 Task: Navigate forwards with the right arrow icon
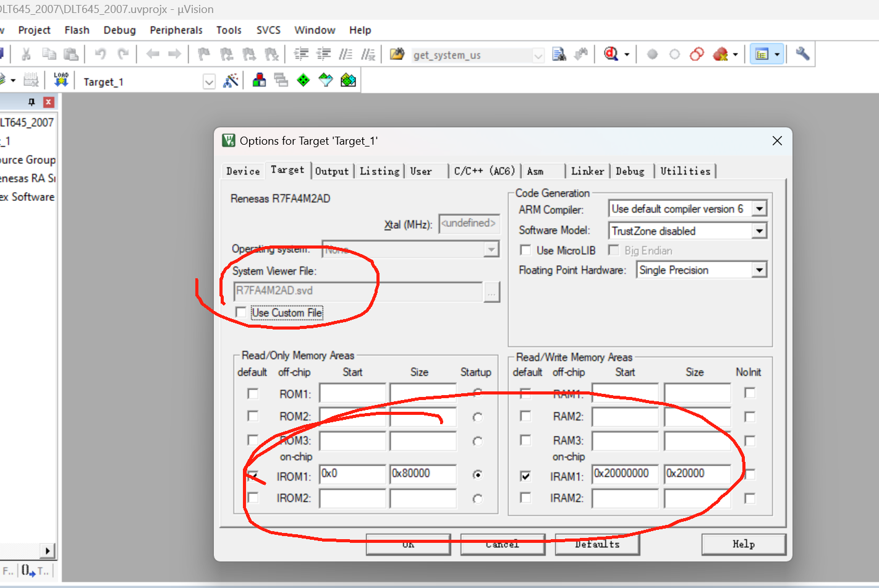175,54
